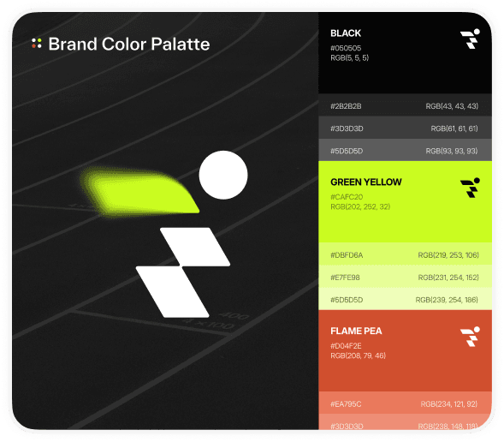Click the upper white parallelogram of the logo
This screenshot has width=504, height=442.
coord(195,247)
